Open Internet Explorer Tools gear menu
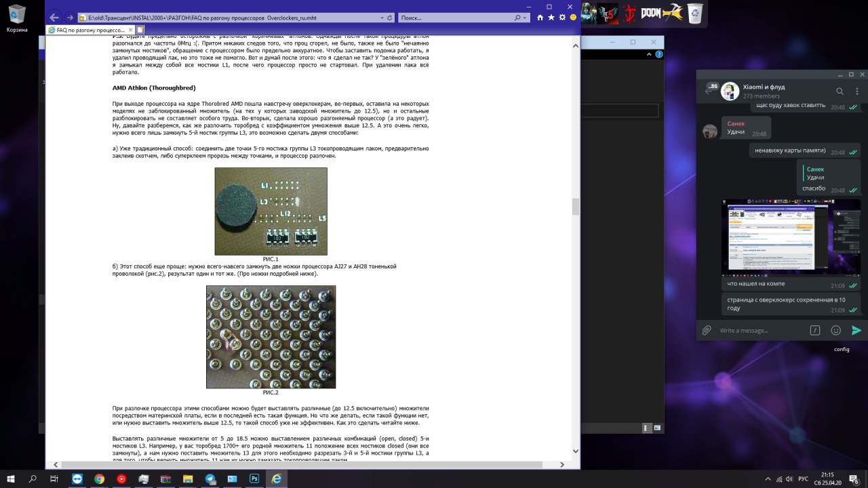 [x=562, y=18]
